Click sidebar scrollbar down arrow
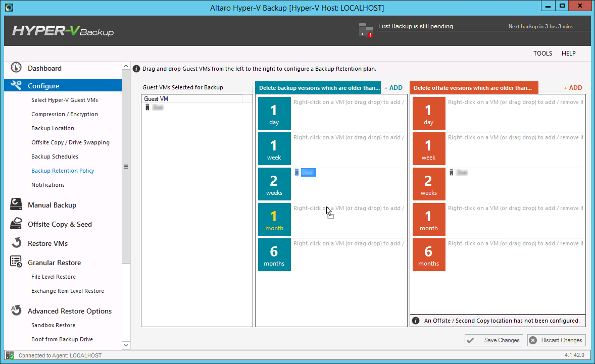 pos(126,345)
